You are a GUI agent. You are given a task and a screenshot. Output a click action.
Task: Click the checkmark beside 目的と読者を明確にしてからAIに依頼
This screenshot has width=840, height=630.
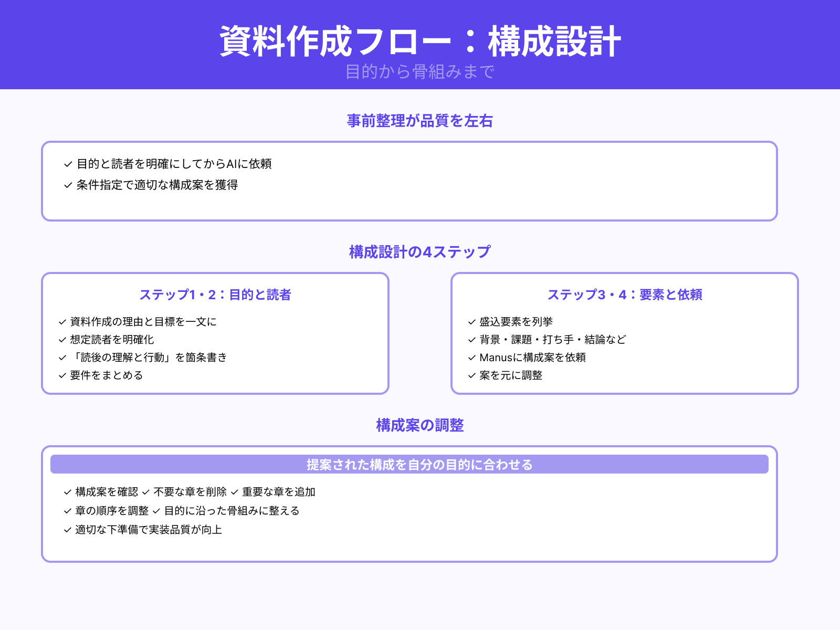click(x=67, y=164)
